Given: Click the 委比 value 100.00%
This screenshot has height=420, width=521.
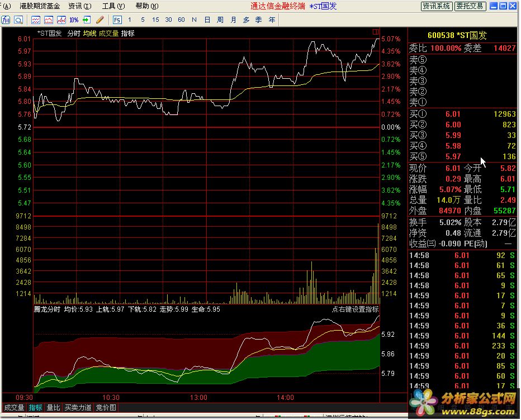Looking at the screenshot, I should click(446, 48).
